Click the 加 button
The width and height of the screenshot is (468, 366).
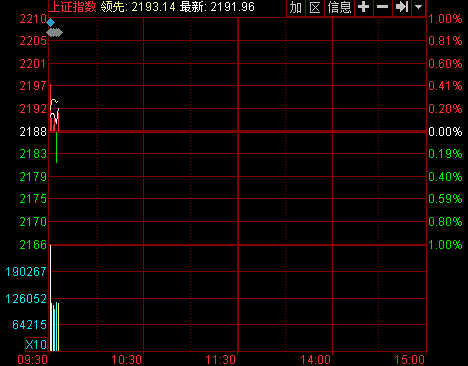tap(296, 7)
